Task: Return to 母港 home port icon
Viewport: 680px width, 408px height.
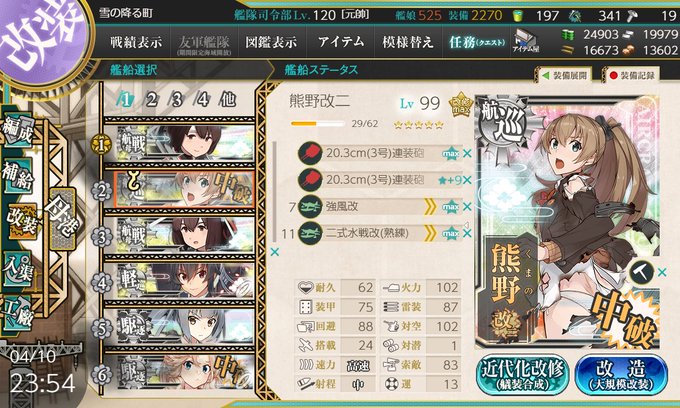Action: coord(62,218)
